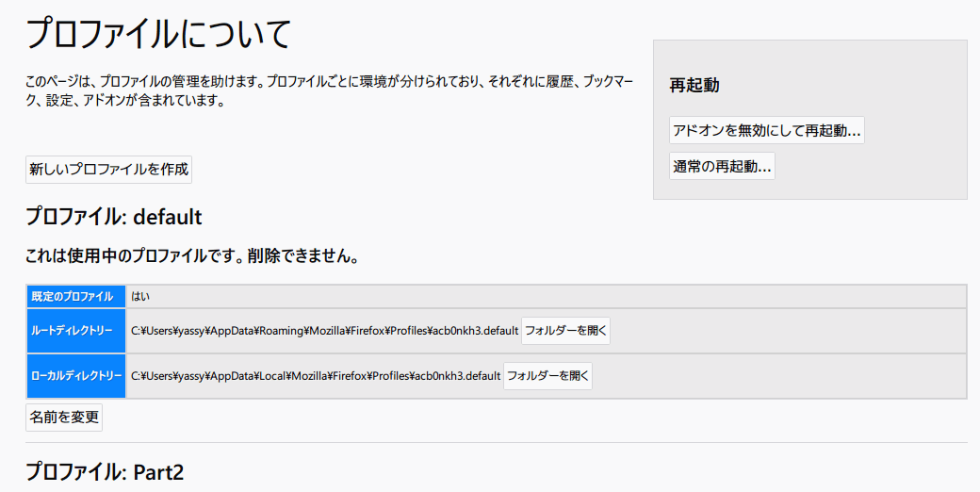Click ルートディレクトリー header cell
Viewport: 980px width, 492px height.
click(x=76, y=331)
